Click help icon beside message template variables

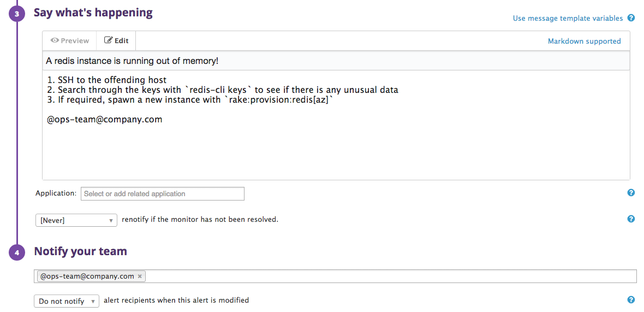click(x=631, y=18)
